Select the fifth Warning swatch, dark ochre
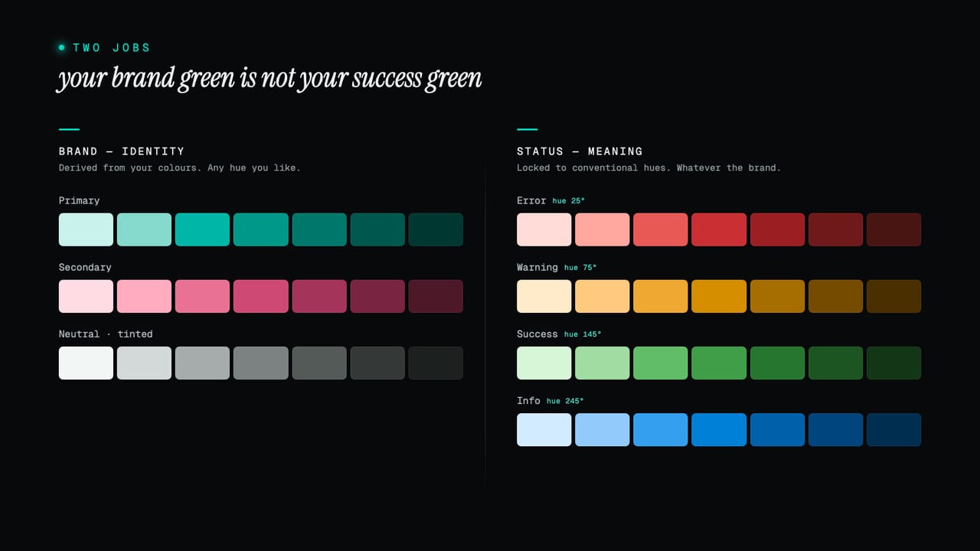The height and width of the screenshot is (551, 980). [777, 296]
